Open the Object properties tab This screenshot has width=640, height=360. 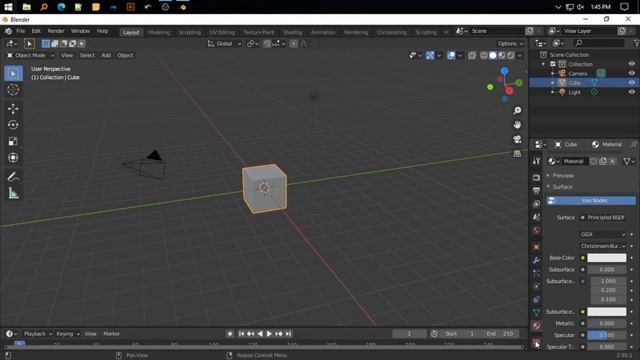(536, 247)
